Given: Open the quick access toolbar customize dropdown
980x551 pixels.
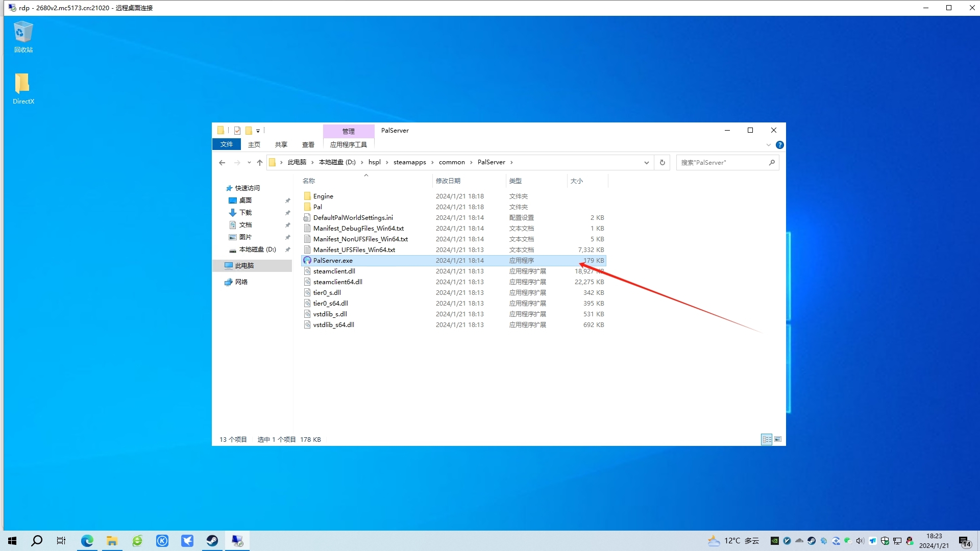Looking at the screenshot, I should 258,131.
